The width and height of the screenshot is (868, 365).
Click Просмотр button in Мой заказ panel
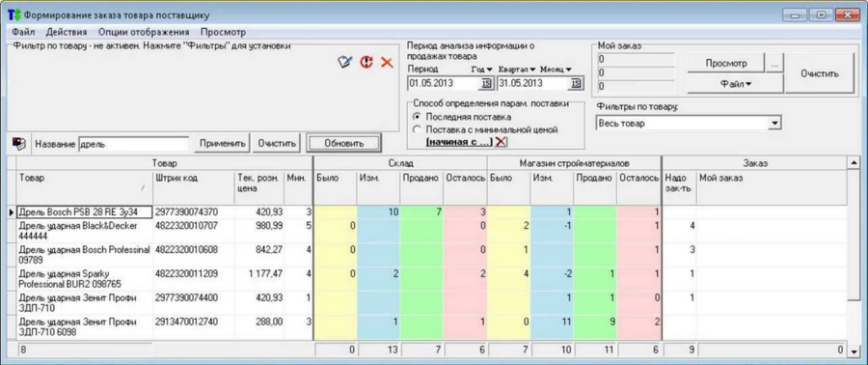click(726, 63)
